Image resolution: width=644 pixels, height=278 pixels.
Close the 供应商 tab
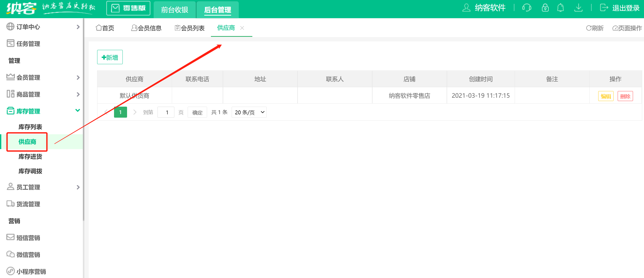[242, 28]
